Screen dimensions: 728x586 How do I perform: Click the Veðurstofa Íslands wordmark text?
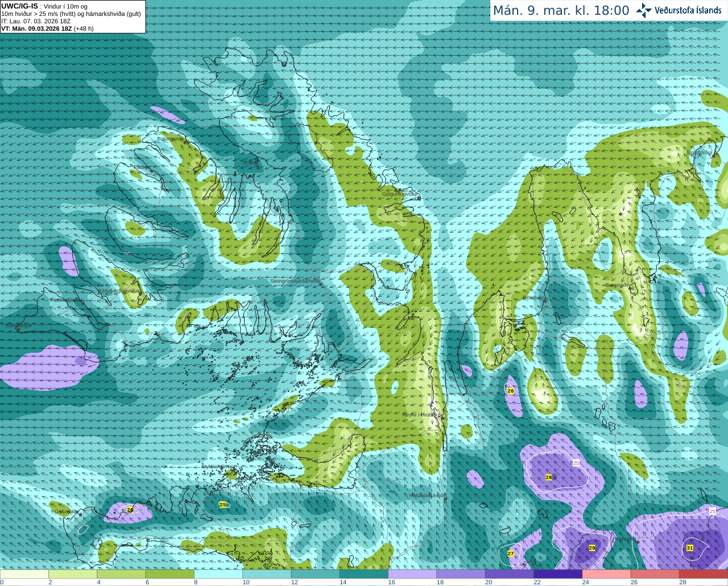coord(688,10)
